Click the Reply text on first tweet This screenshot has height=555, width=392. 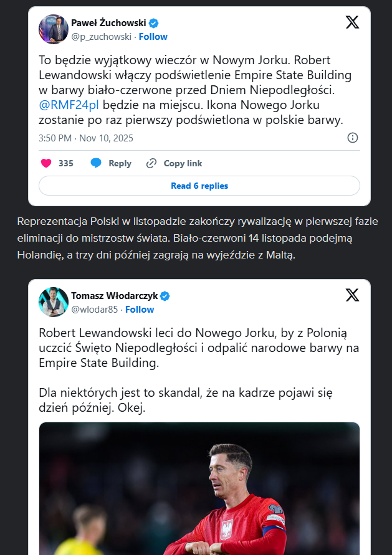[x=120, y=163]
